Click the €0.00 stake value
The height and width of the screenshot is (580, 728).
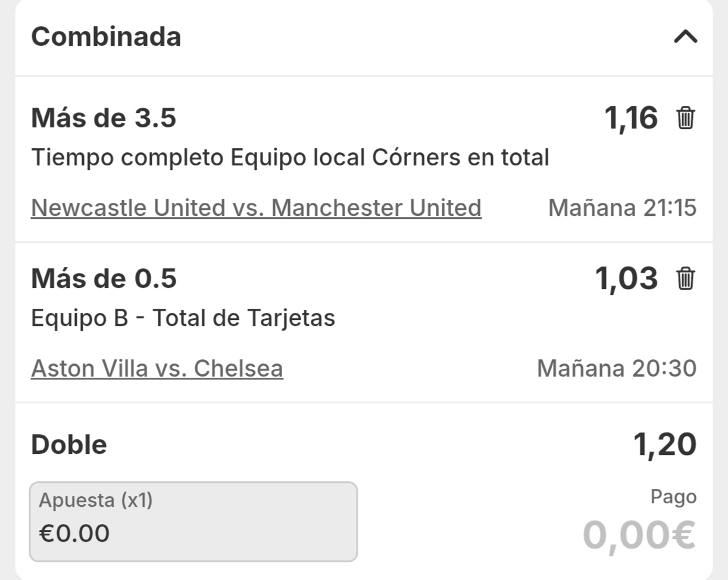click(74, 534)
